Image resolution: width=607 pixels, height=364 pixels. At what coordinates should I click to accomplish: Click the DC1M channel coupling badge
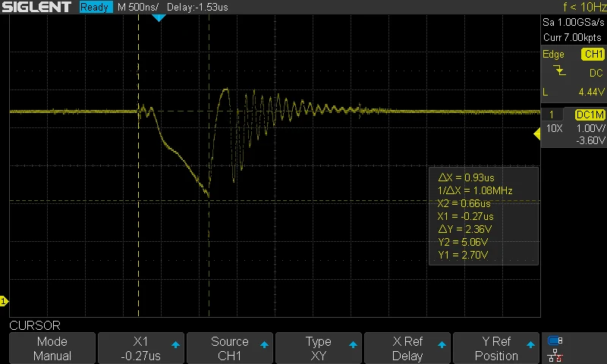(x=590, y=115)
